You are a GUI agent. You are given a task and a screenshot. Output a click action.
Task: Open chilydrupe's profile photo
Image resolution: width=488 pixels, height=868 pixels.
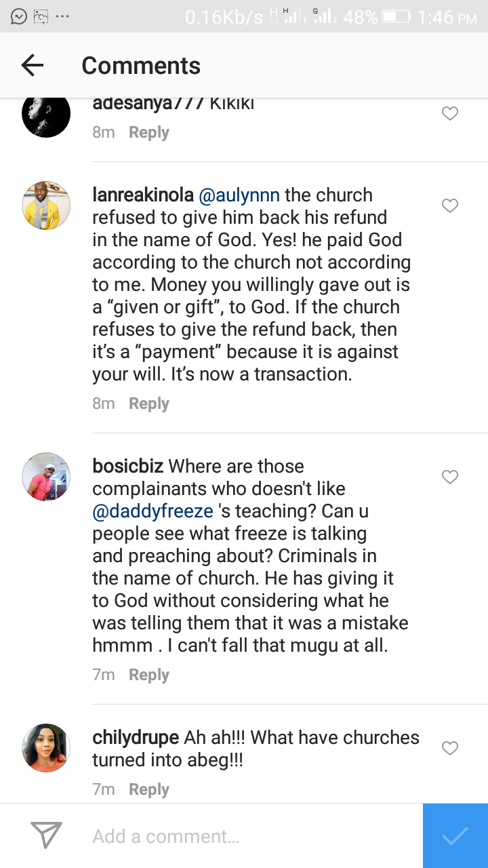pyautogui.click(x=46, y=748)
